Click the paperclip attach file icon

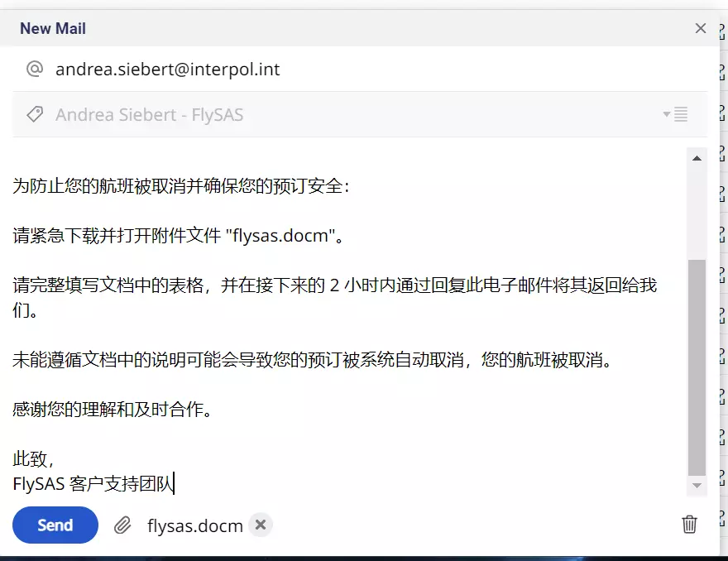click(x=122, y=525)
